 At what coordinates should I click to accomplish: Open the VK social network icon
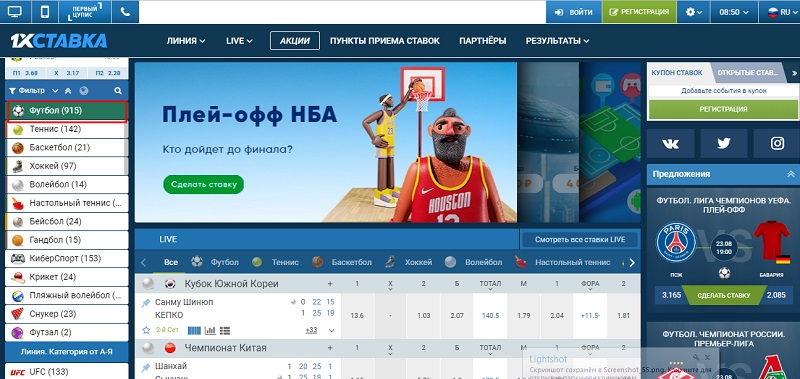tap(670, 143)
